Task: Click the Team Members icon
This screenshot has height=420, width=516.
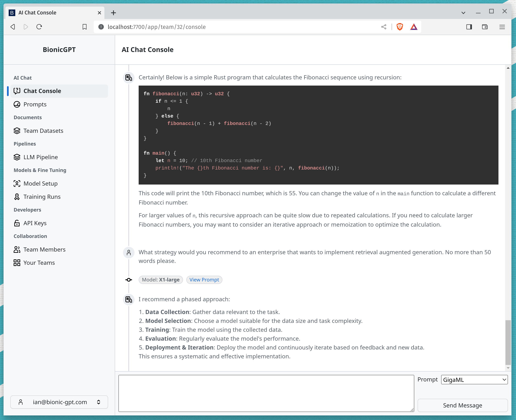Action: pyautogui.click(x=17, y=249)
